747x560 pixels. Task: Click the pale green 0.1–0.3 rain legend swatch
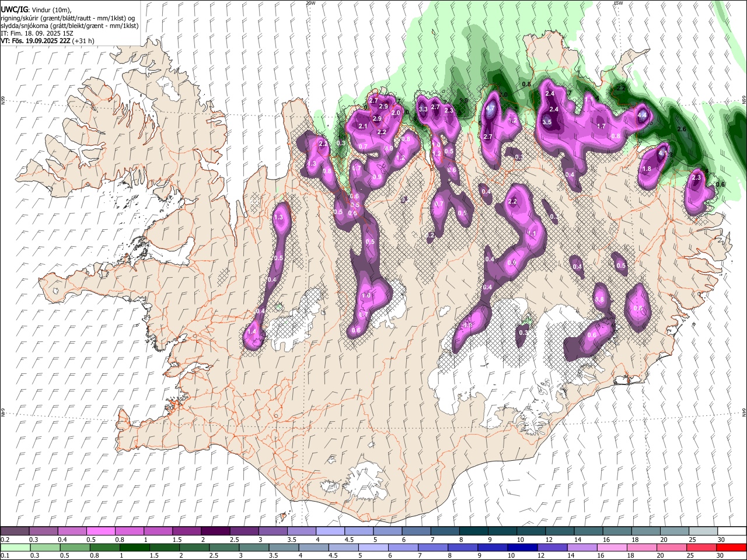[x=15, y=548]
